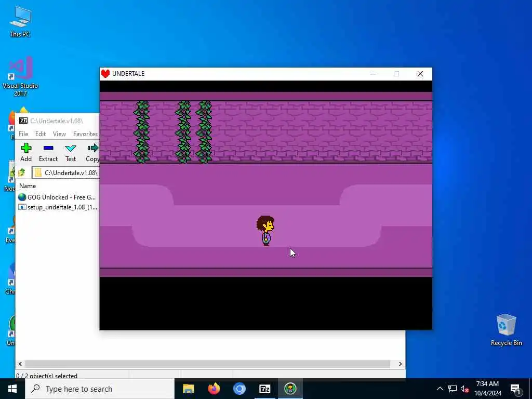The width and height of the screenshot is (532, 399).
Task: Open Firefox from the taskbar
Action: (214, 389)
